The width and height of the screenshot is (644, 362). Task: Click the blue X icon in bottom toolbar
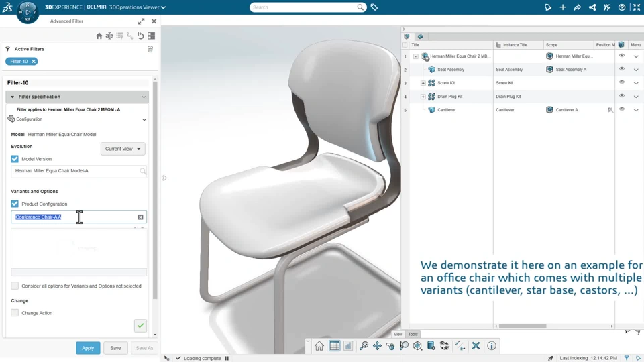[x=476, y=346]
